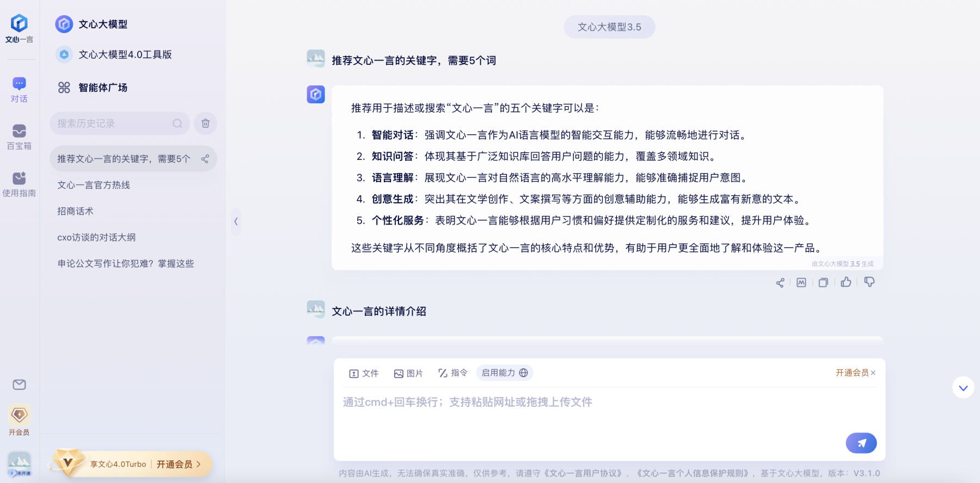Open history item cxo访谈的对话大纲
Image resolution: width=980 pixels, height=483 pixels.
[x=96, y=237]
